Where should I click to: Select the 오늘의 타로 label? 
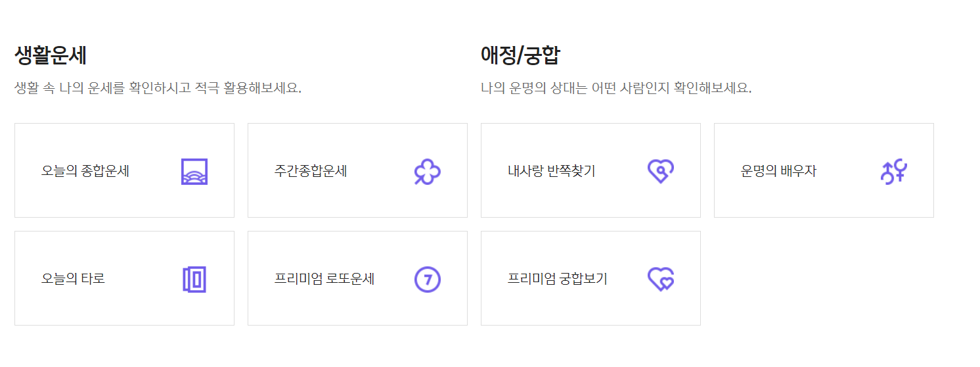click(74, 279)
